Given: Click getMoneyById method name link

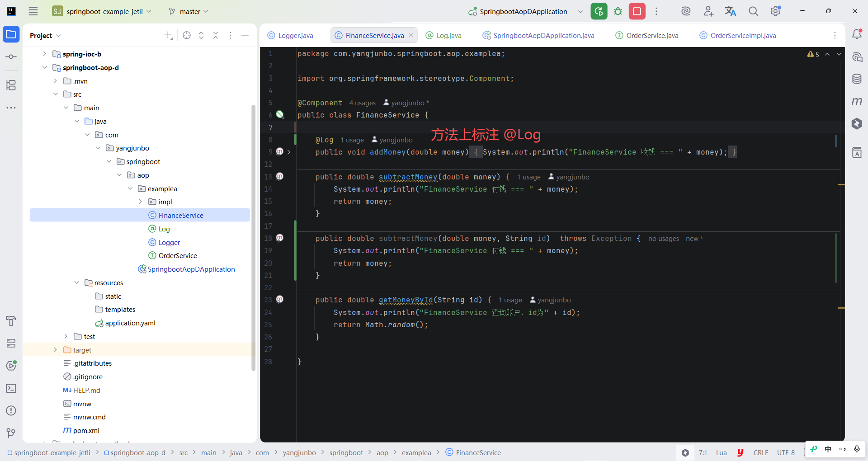Looking at the screenshot, I should (x=406, y=300).
